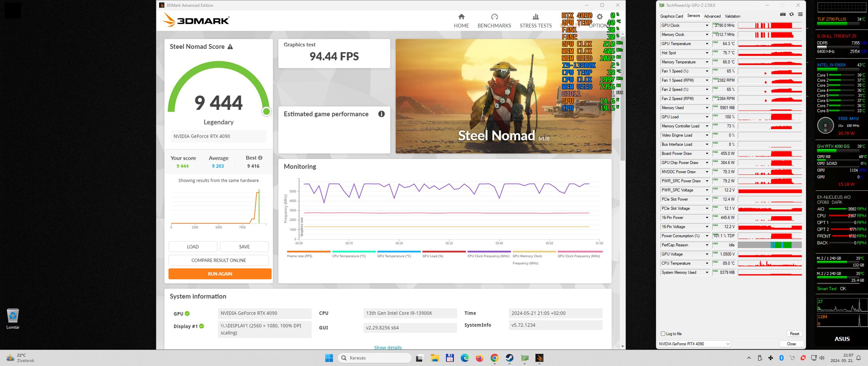This screenshot has height=366, width=868.
Task: Click the volume tray icon
Action: [822, 358]
